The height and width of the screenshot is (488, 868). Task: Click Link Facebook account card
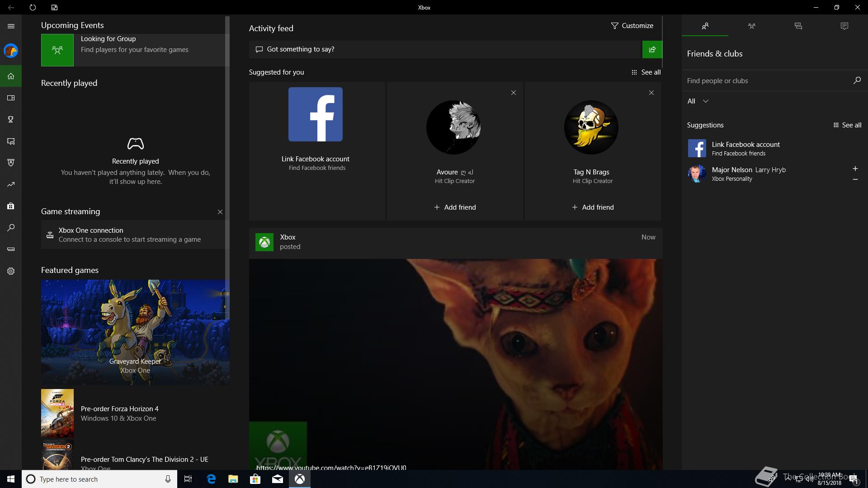point(317,151)
